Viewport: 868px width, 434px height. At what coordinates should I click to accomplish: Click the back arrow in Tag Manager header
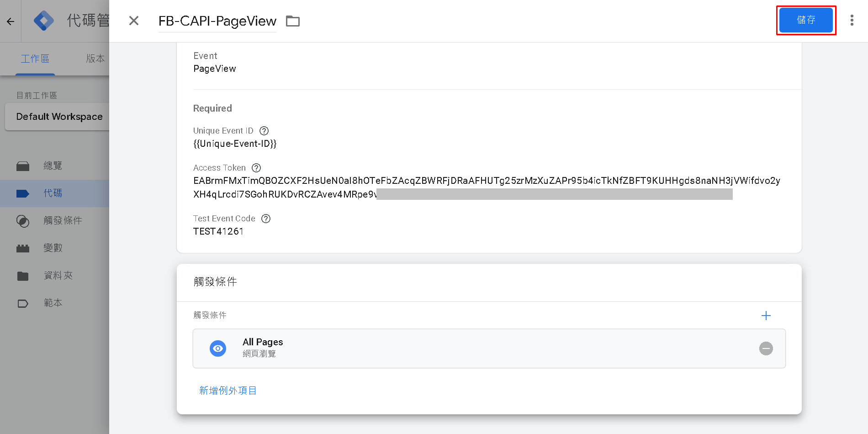[11, 21]
